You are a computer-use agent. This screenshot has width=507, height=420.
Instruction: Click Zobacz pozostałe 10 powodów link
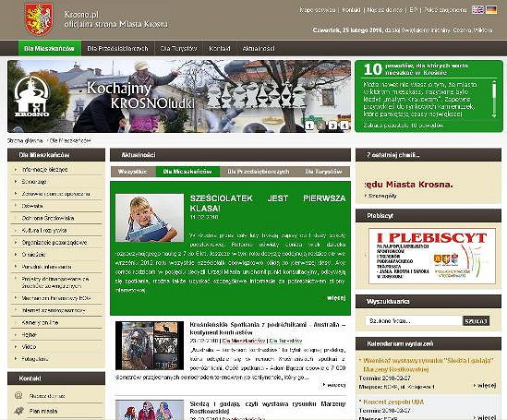(404, 125)
